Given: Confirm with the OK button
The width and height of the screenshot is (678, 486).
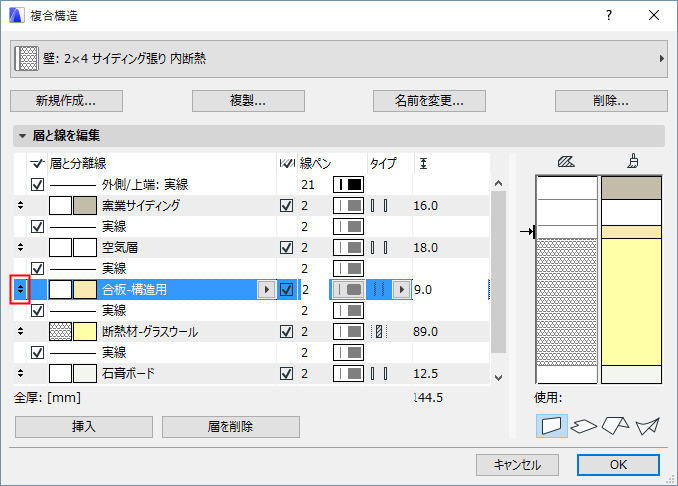Looking at the screenshot, I should pyautogui.click(x=618, y=465).
